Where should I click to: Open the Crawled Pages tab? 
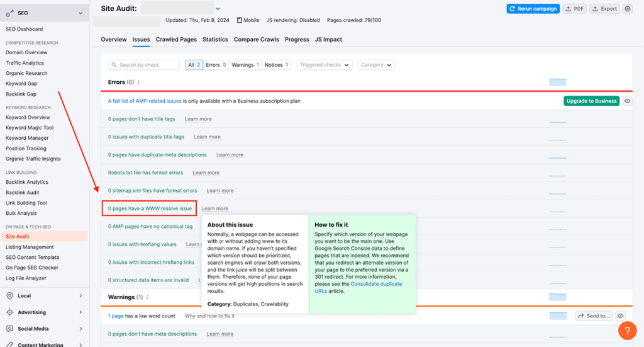click(176, 40)
